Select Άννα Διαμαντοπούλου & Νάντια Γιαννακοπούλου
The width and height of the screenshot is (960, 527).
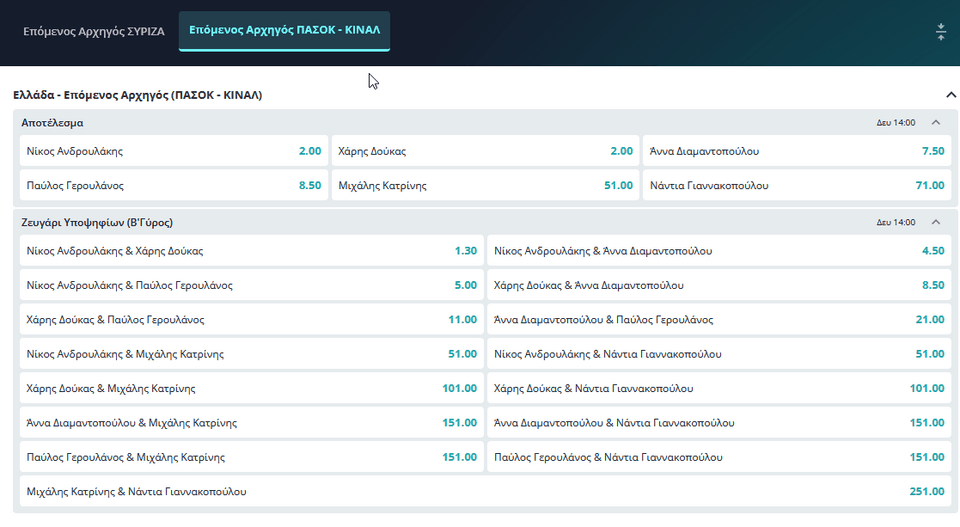click(719, 422)
